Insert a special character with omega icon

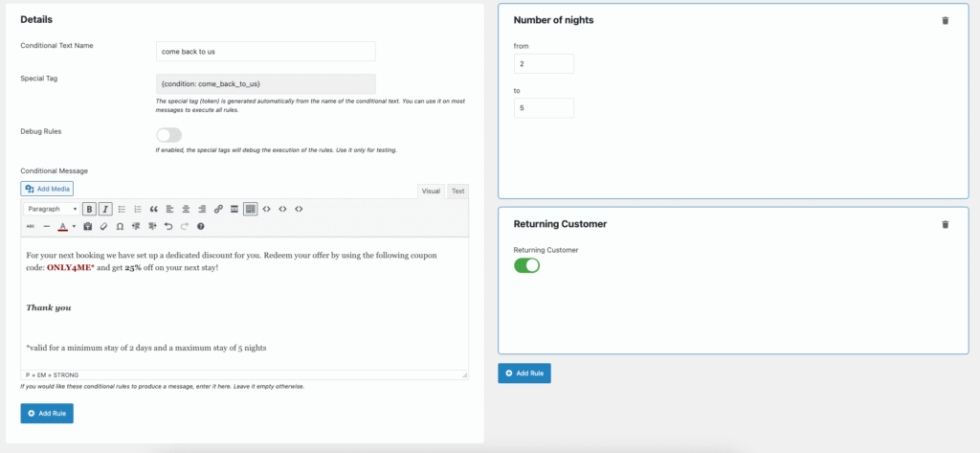click(120, 227)
